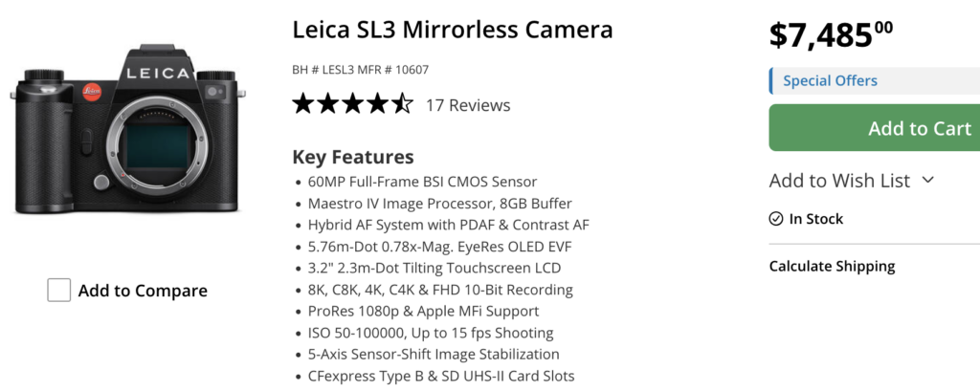This screenshot has width=980, height=391.
Task: Tick the Add to Compare checkbox
Action: pos(59,290)
